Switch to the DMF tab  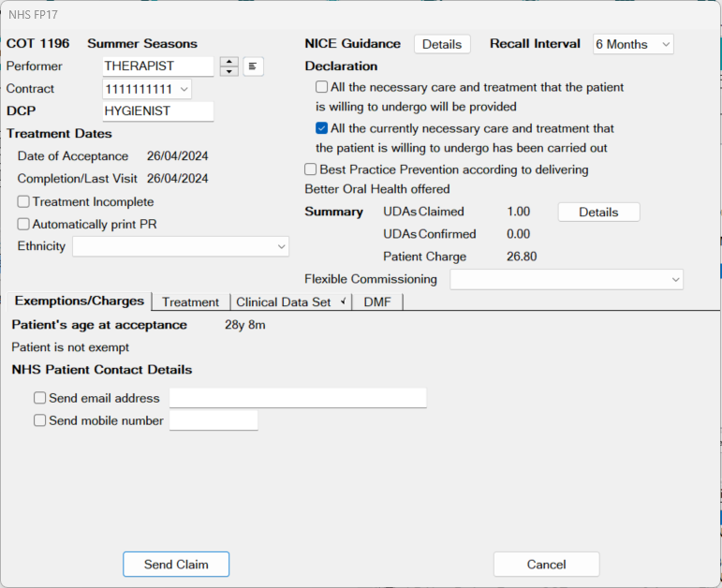tap(377, 302)
